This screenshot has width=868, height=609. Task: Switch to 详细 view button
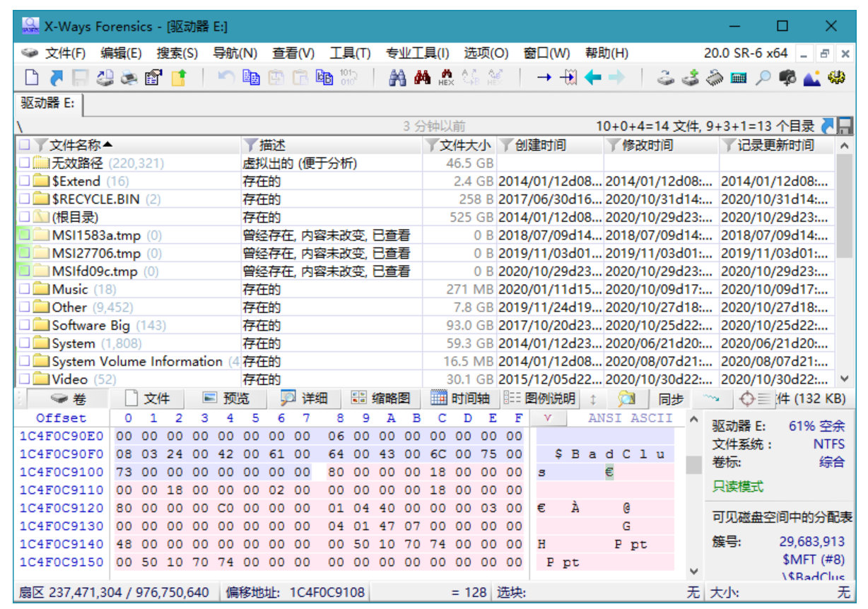[304, 399]
